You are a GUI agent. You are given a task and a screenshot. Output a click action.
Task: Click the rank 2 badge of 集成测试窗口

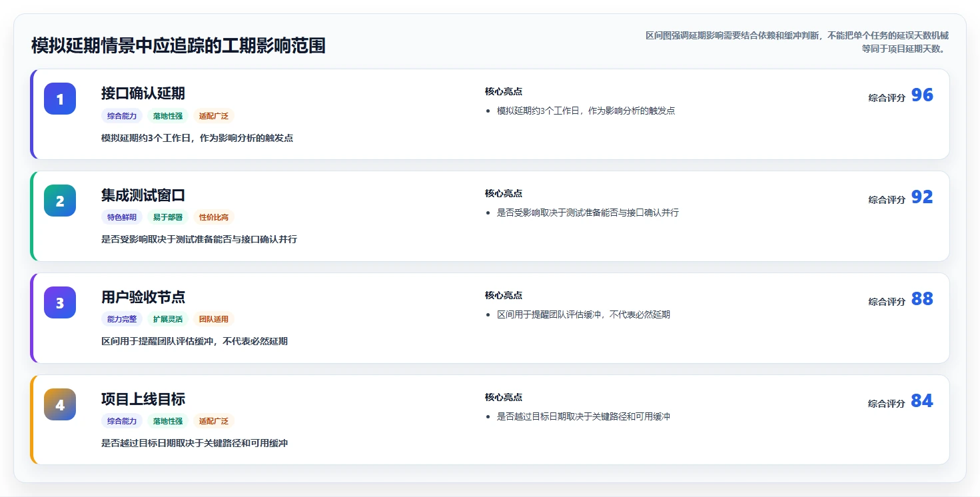pyautogui.click(x=60, y=201)
